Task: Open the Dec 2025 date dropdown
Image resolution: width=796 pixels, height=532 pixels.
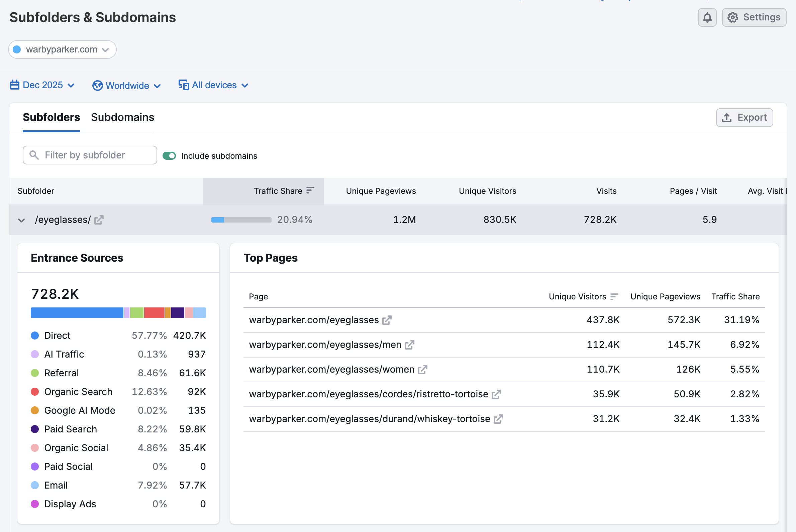Action: 42,85
